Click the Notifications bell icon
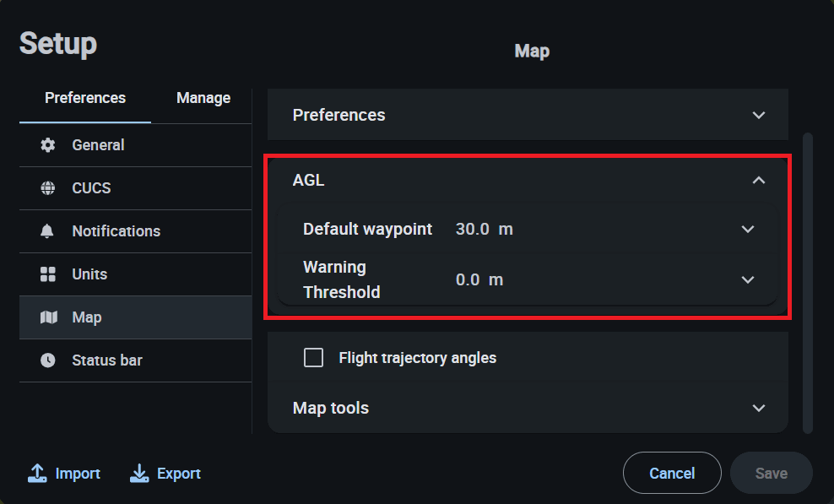The image size is (834, 504). (48, 231)
